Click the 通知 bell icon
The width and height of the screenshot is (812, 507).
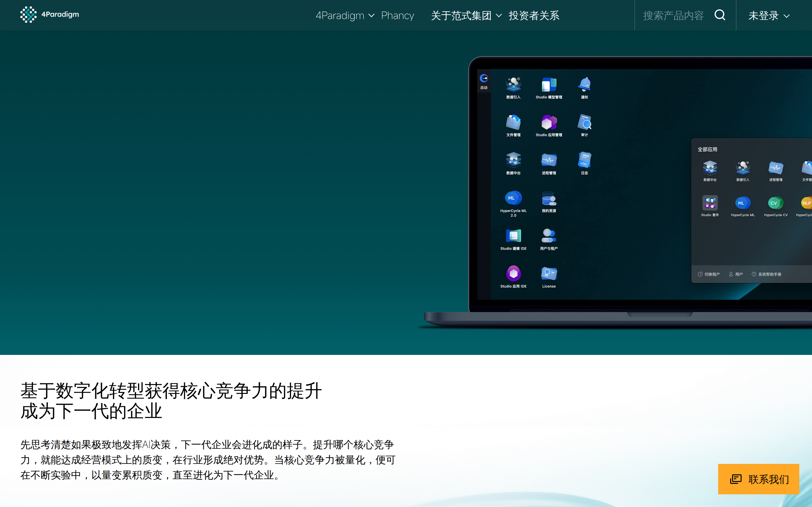pyautogui.click(x=584, y=85)
